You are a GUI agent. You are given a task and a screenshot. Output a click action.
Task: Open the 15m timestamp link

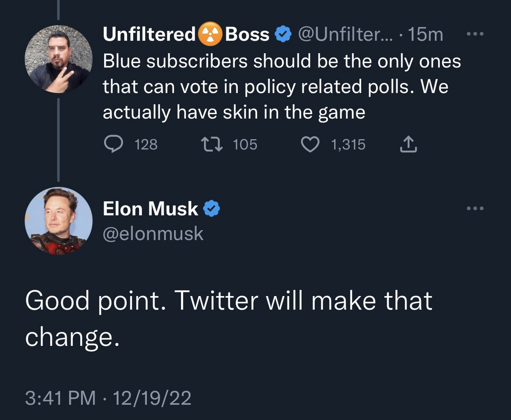425,35
